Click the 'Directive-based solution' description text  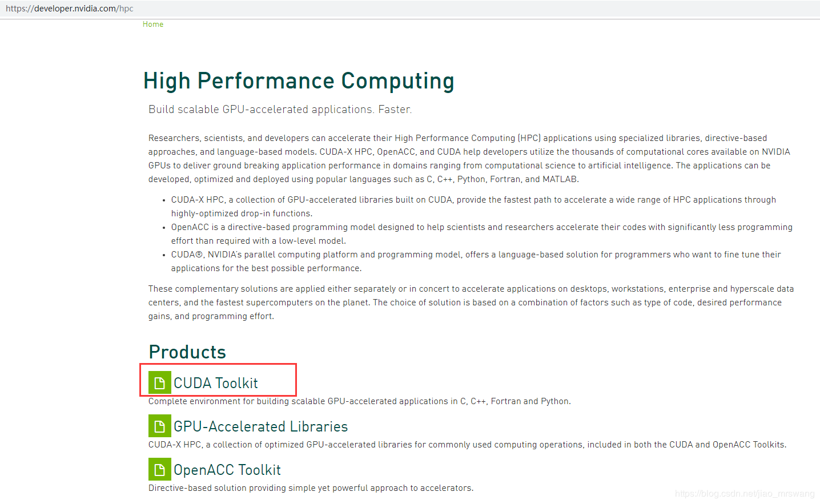click(311, 488)
